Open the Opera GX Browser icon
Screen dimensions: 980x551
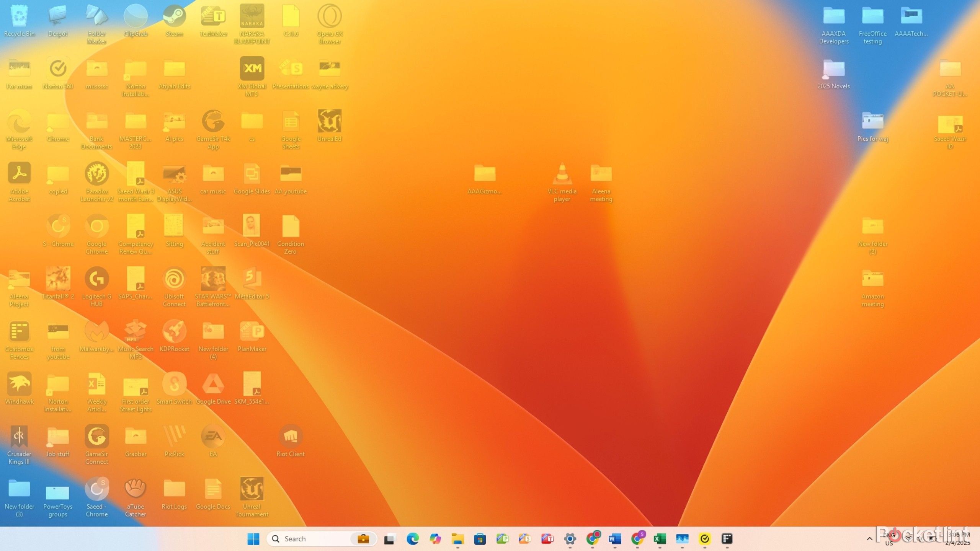330,24
